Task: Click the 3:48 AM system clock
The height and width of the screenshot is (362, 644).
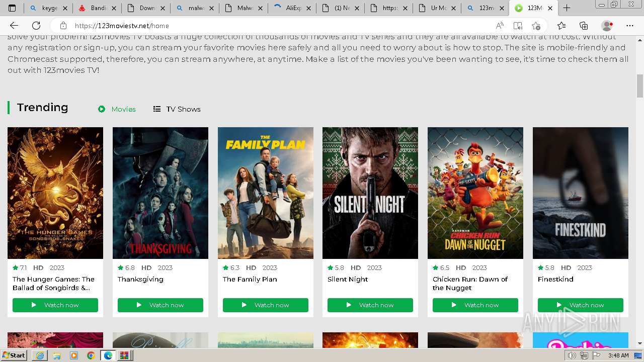Action: pos(618,355)
